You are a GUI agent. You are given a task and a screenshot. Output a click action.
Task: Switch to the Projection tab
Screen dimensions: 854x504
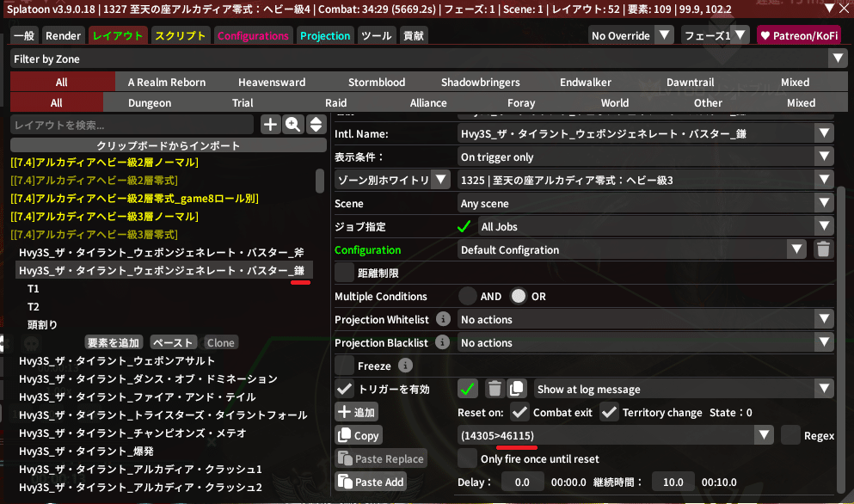point(325,36)
